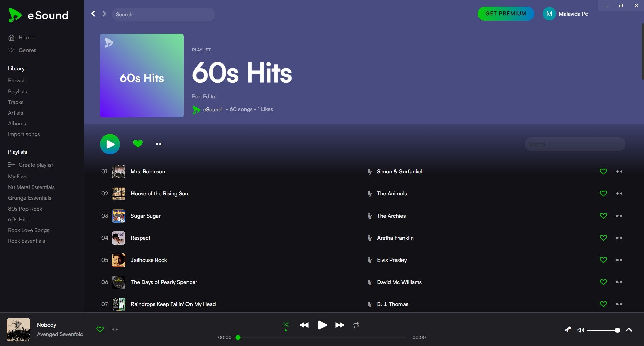Click Mrs. Robinson album thumbnail

click(119, 171)
